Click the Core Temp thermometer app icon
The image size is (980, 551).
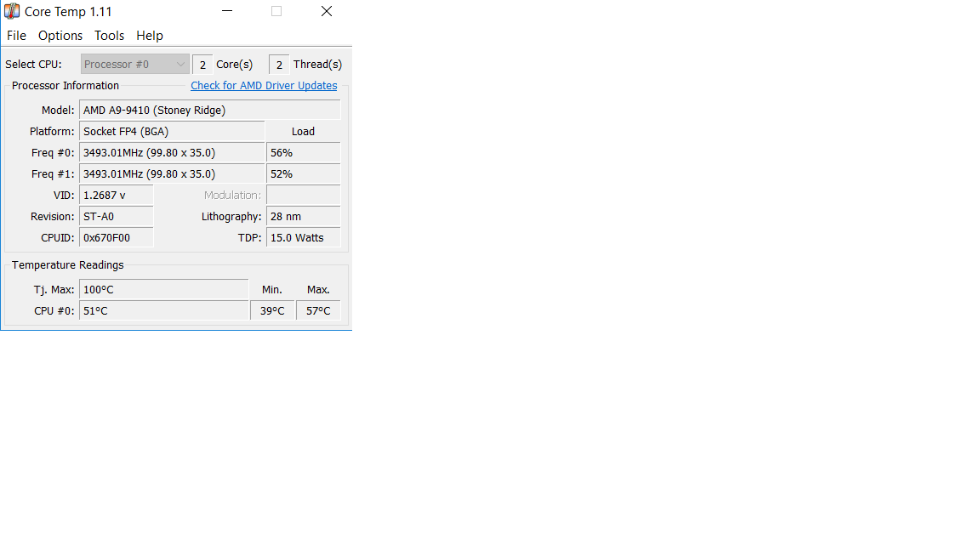(x=12, y=11)
